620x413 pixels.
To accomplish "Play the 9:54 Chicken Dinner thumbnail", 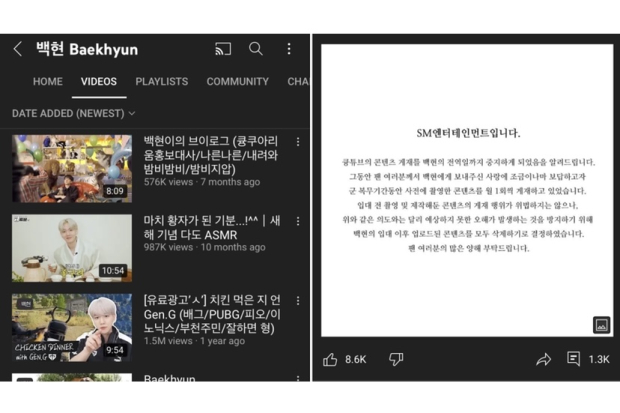I will (72, 328).
